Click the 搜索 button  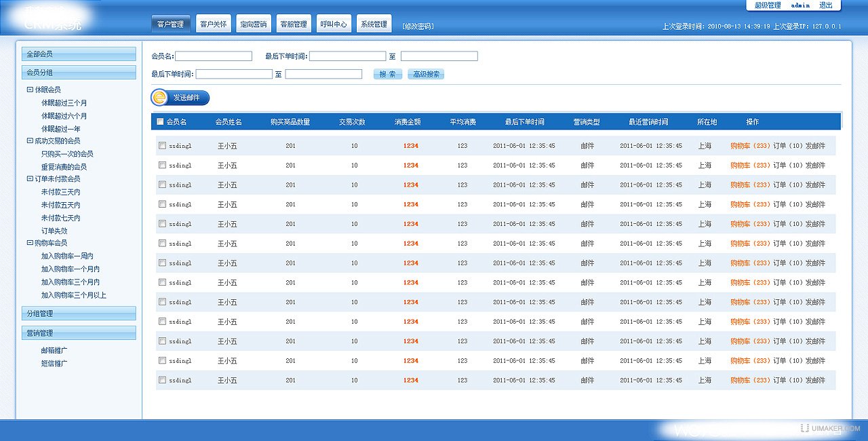[x=388, y=75]
